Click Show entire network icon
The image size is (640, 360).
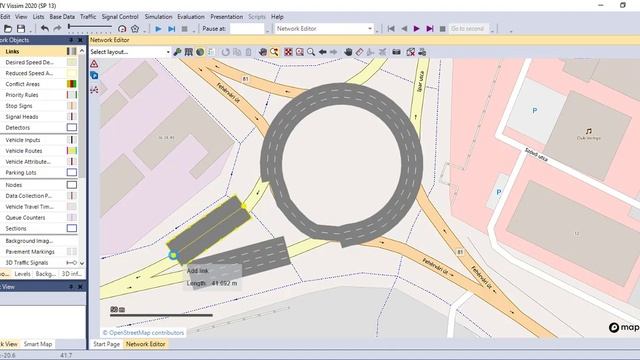[x=288, y=52]
